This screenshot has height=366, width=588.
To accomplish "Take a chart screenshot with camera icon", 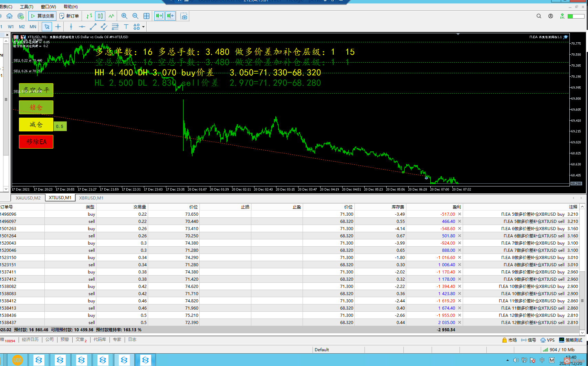I will pyautogui.click(x=184, y=16).
